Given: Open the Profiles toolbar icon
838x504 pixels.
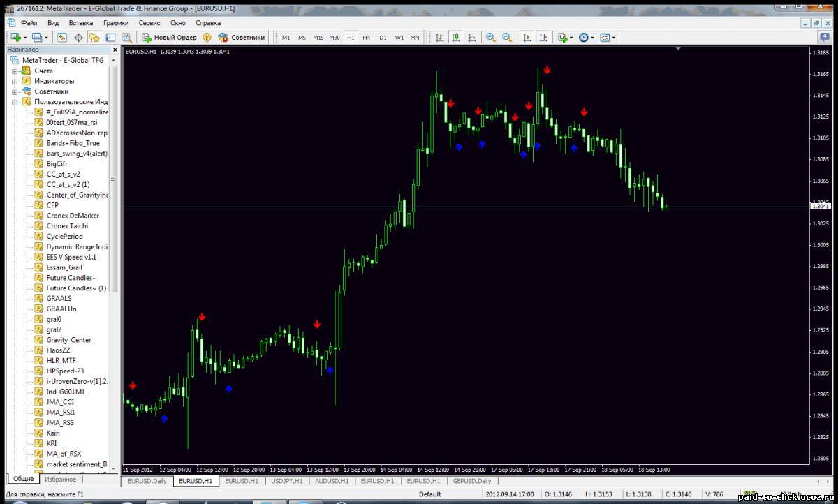Looking at the screenshot, I should pyautogui.click(x=37, y=37).
